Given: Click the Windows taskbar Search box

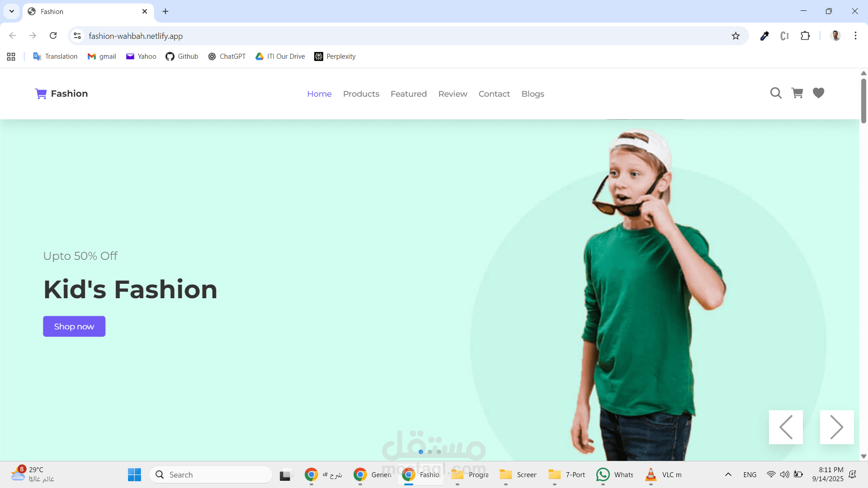Looking at the screenshot, I should click(211, 474).
